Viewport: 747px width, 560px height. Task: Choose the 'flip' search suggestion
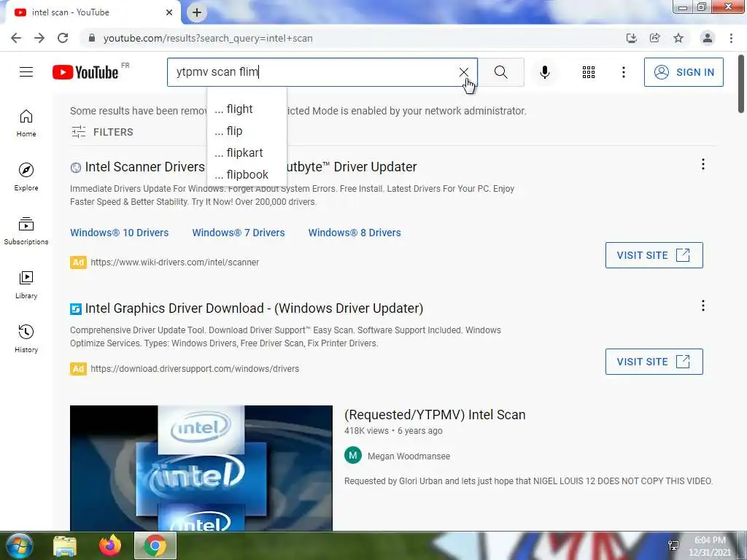coord(247,131)
